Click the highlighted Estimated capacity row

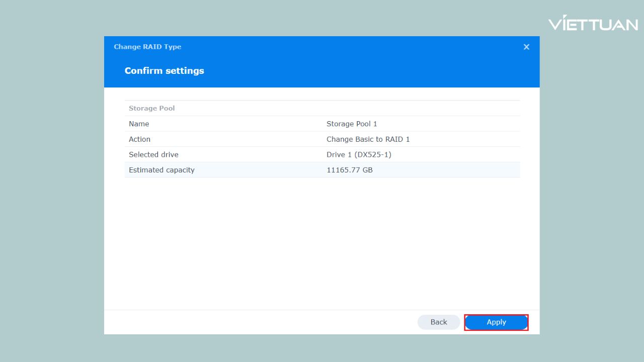point(322,170)
